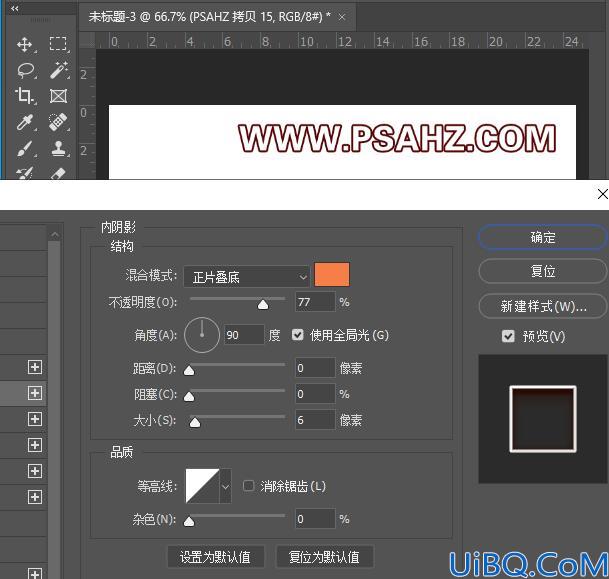Click the 不透明度 opacity slider handle
Viewport: 609px width, 579px height.
[x=263, y=305]
